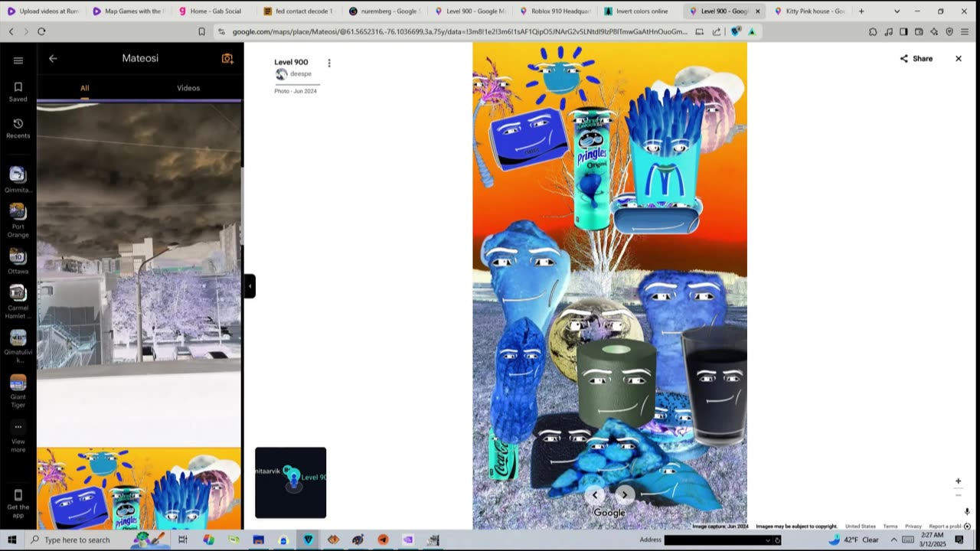This screenshot has width=980, height=551.
Task: Open Brave Shields lion icon
Action: pos(735,31)
